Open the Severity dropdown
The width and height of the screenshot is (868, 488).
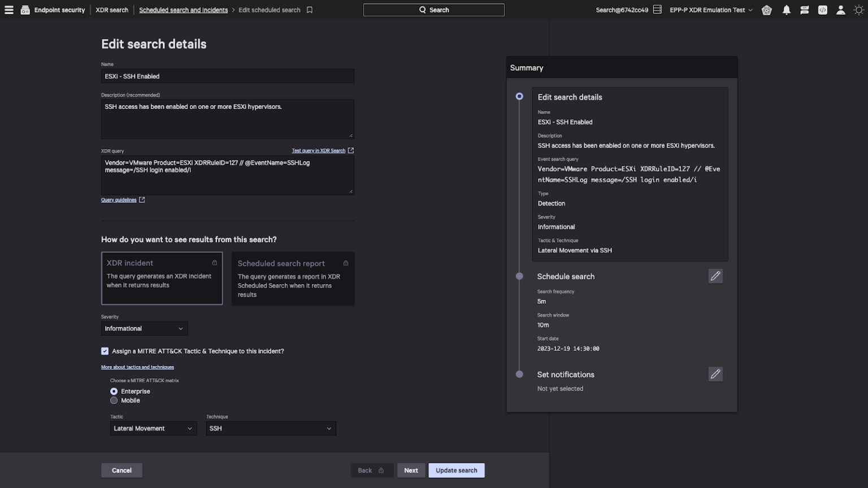click(x=144, y=328)
